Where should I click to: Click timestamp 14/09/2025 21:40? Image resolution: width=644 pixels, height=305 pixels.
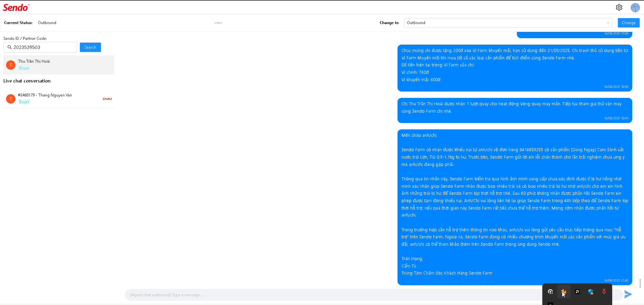(x=616, y=281)
